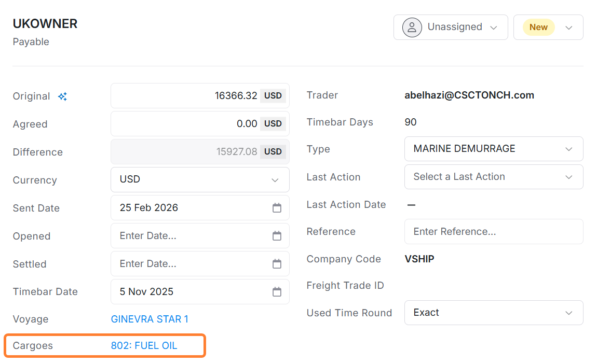This screenshot has width=597, height=364.
Task: Click the Unassigned assignee button
Action: (x=450, y=27)
